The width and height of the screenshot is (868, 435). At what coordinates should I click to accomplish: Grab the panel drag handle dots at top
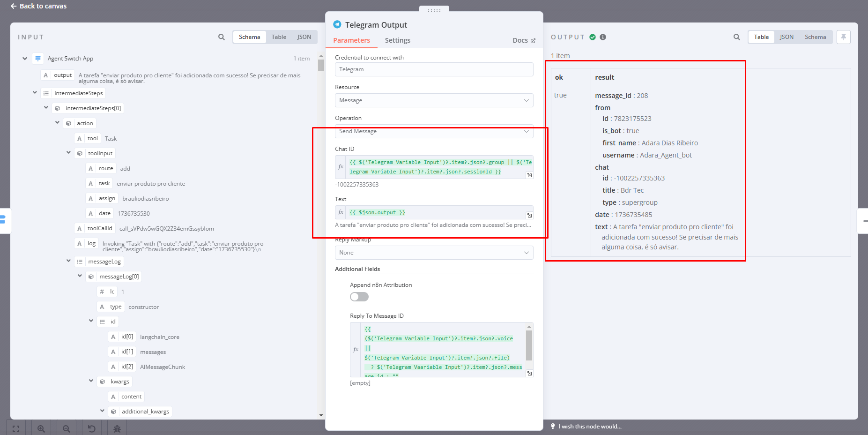coord(434,10)
